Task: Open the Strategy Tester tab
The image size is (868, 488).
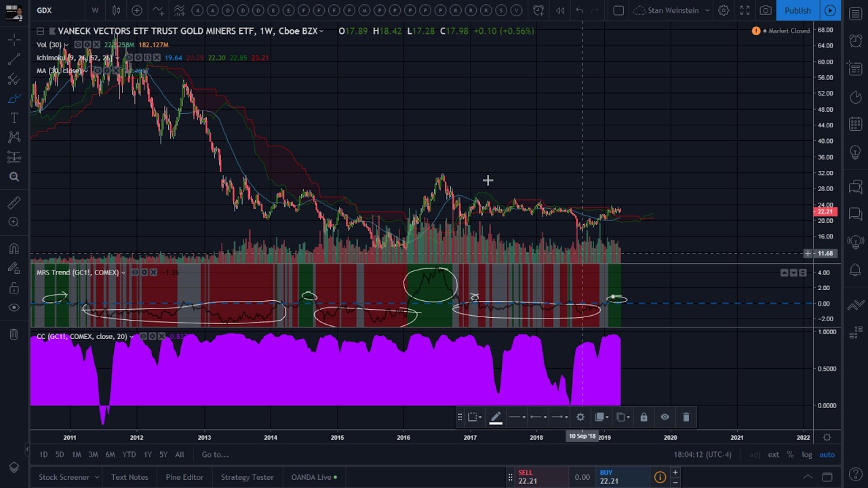Action: coord(247,477)
